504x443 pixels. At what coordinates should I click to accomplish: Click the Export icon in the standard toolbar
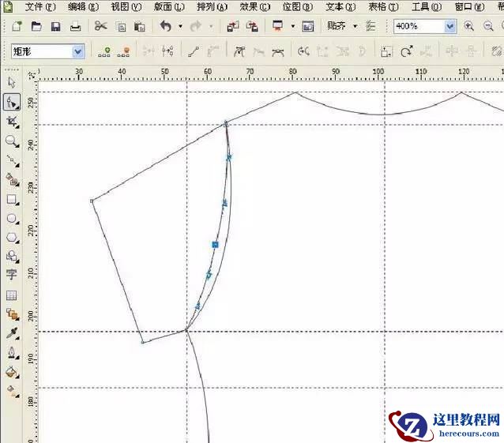click(x=252, y=26)
